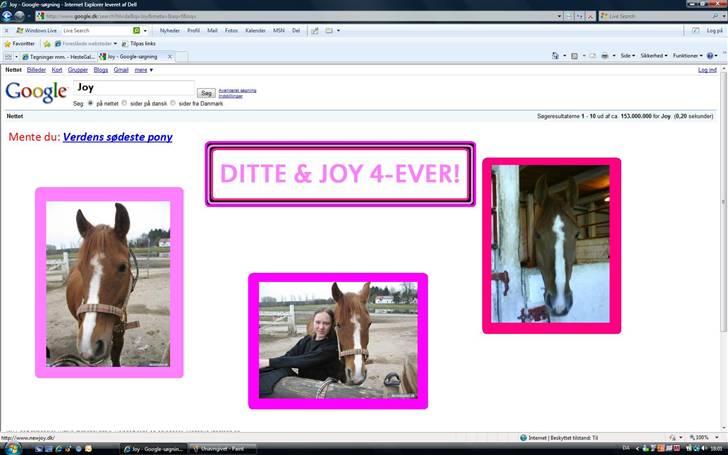The height and width of the screenshot is (455, 728).
Task: Open the Favoritter star button
Action: pyautogui.click(x=20, y=44)
